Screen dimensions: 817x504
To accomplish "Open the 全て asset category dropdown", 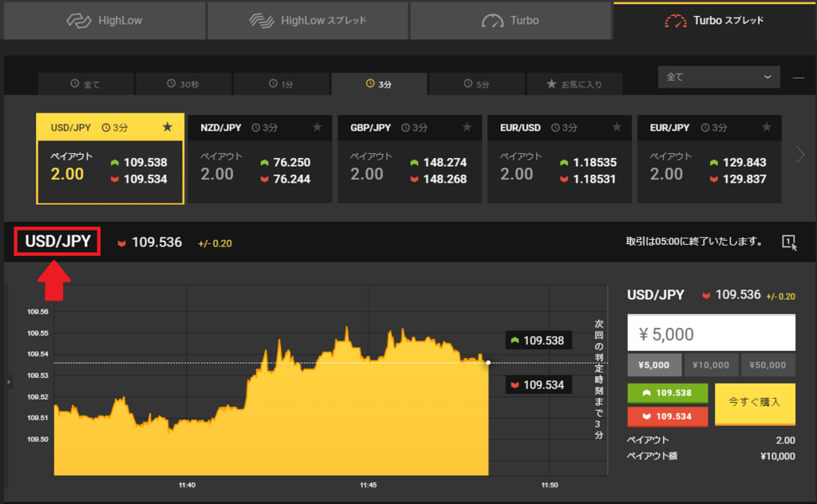I will click(719, 77).
